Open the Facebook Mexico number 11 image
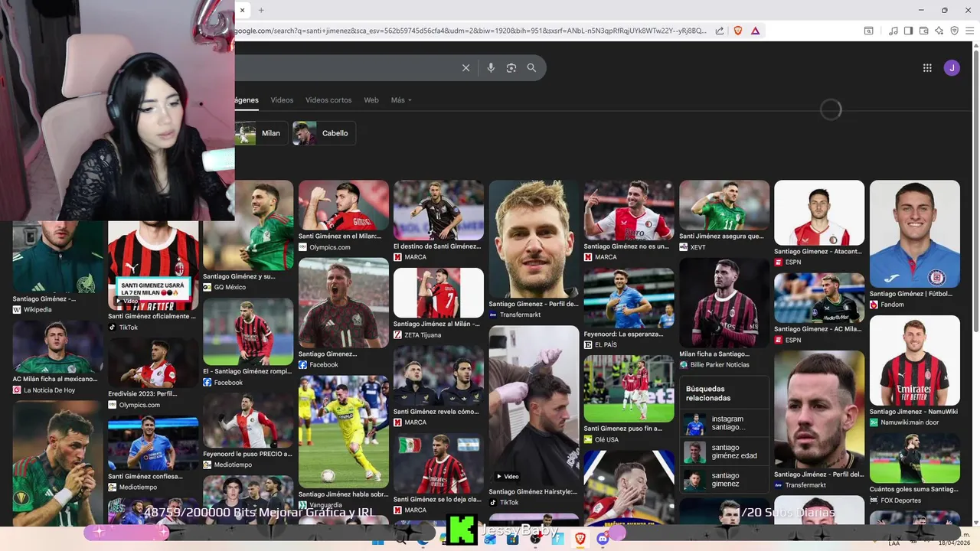The width and height of the screenshot is (980, 551). 343,302
